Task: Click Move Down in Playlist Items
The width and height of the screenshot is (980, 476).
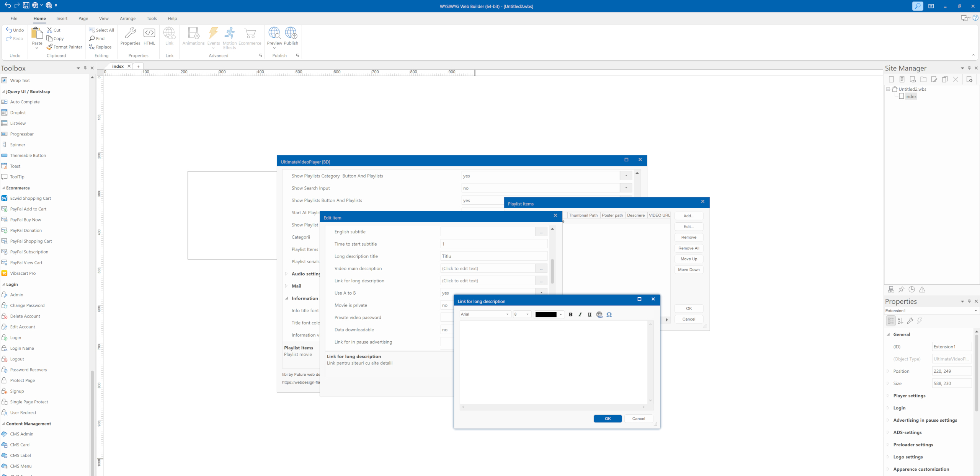Action: click(689, 269)
